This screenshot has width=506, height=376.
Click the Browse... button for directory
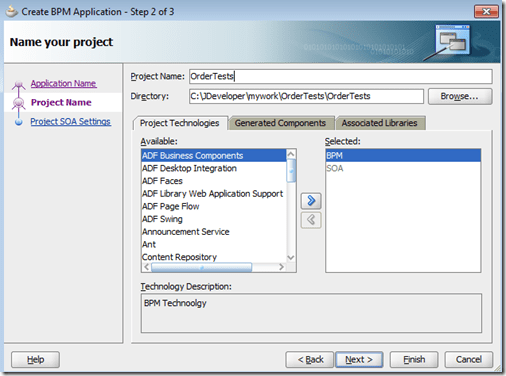[460, 96]
